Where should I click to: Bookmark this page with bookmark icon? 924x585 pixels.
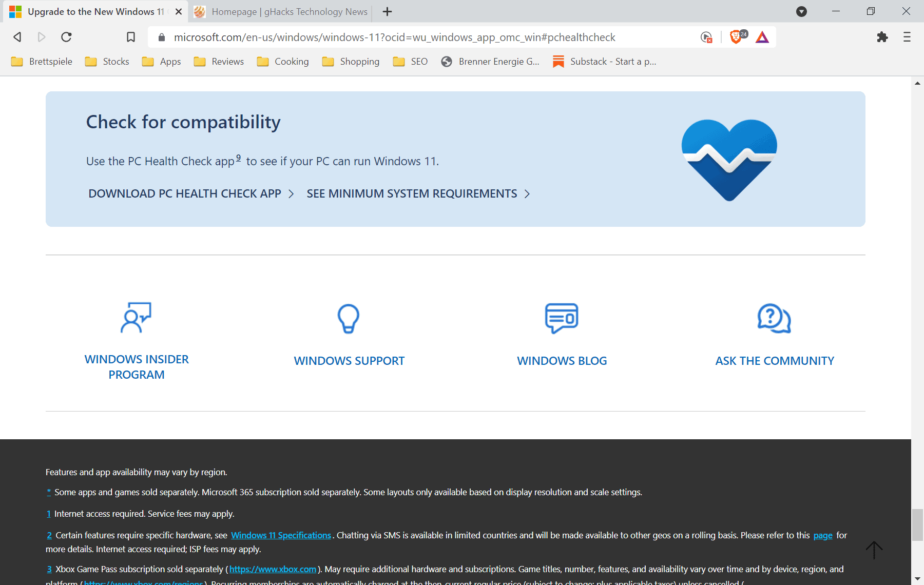(131, 37)
